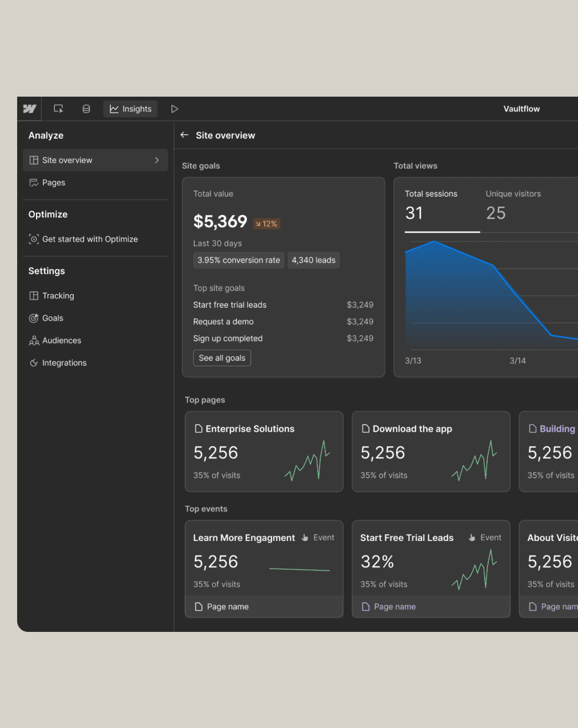Click page icon under Learn More Engagment
Image resolution: width=578 pixels, height=728 pixels.
click(198, 607)
